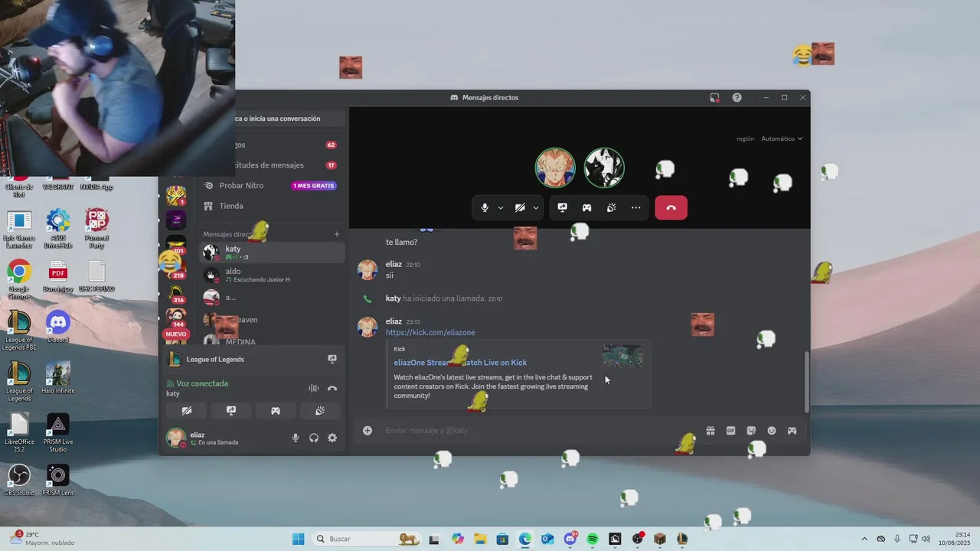
Task: Mute microphone in the user panel
Action: 296,438
